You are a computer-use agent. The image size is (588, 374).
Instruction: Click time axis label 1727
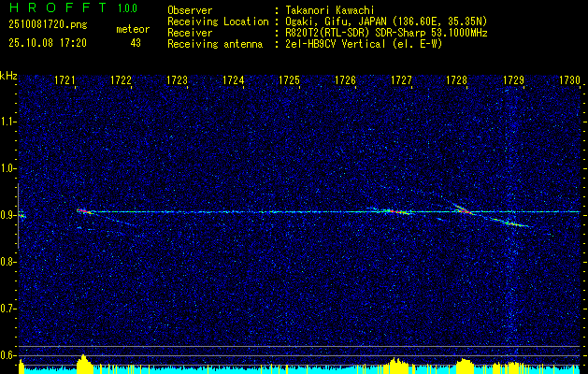(402, 79)
